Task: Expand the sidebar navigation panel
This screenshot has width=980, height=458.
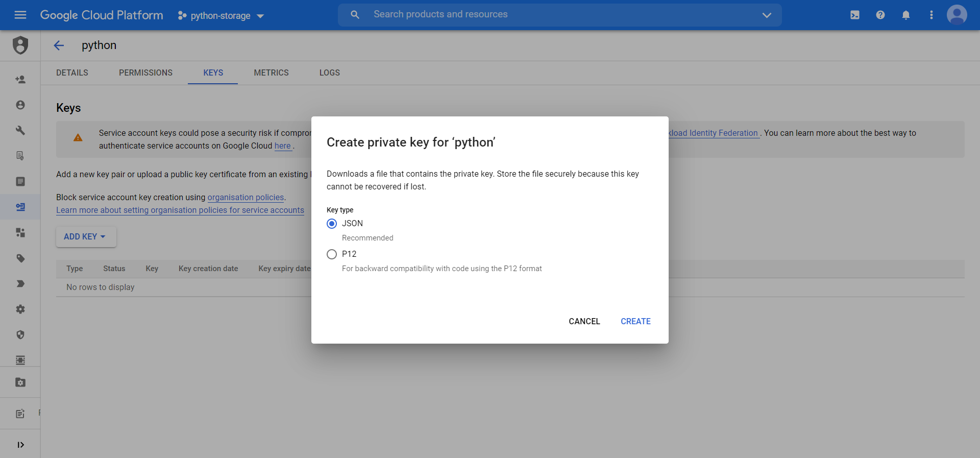Action: [x=20, y=445]
